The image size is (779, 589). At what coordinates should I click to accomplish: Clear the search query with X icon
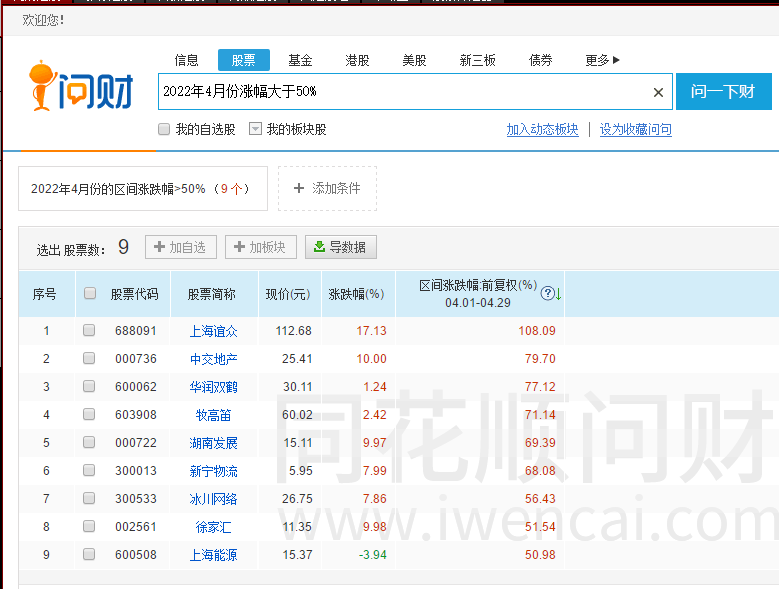pyautogui.click(x=658, y=92)
